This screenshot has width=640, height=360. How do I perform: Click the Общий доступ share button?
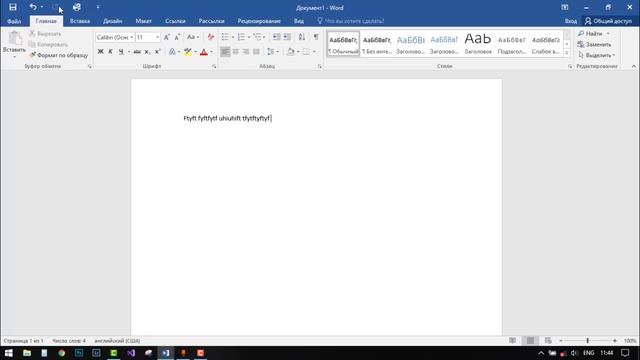pyautogui.click(x=608, y=21)
